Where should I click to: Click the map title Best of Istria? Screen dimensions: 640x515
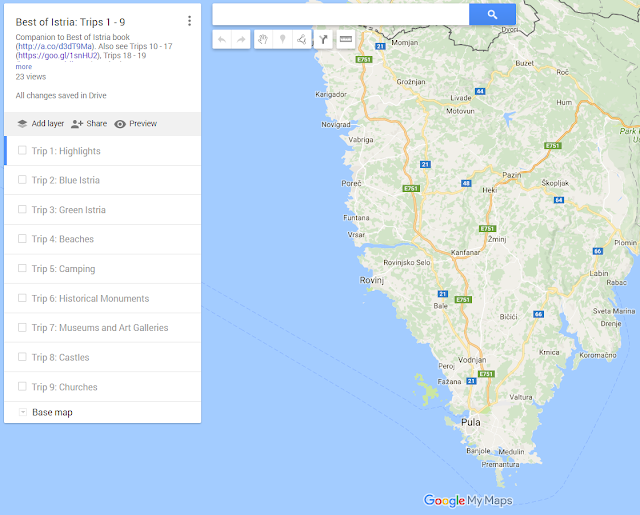(x=70, y=22)
